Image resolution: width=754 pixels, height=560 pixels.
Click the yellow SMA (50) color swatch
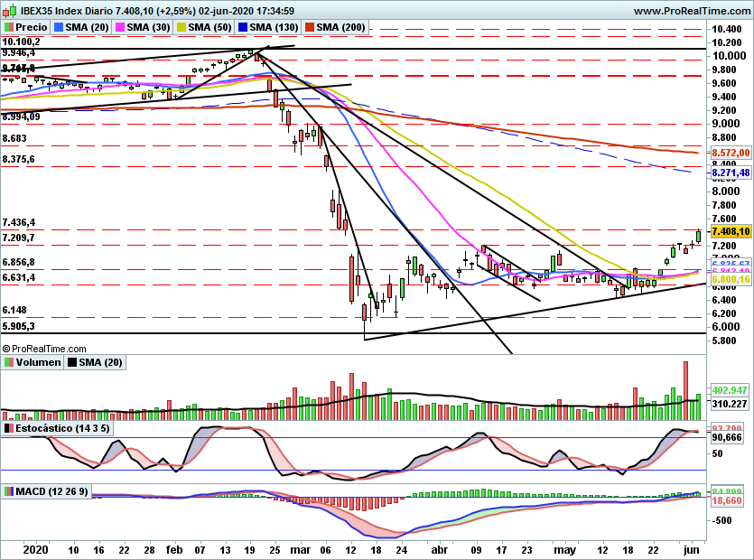182,27
